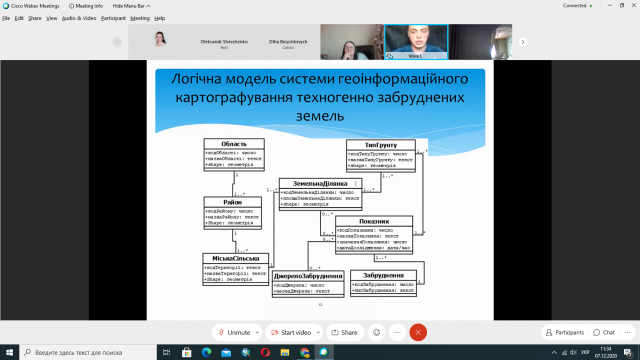Click the volume tray icon
Image resolution: width=640 pixels, height=360 pixels.
point(573,353)
